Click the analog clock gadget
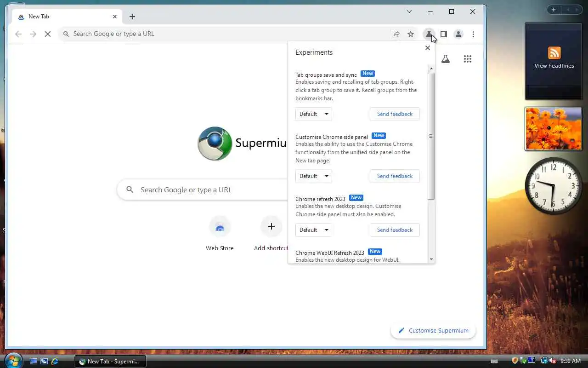 coord(554,185)
